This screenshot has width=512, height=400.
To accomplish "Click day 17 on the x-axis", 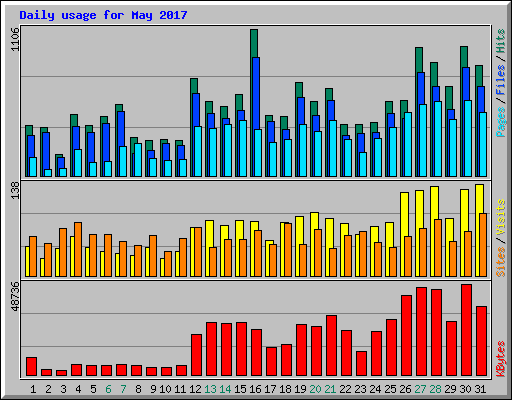I will [x=270, y=389].
